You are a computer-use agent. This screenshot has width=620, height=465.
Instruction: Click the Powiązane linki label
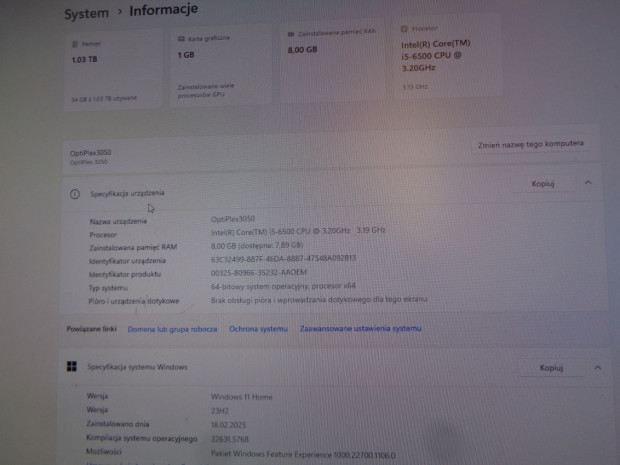[x=91, y=329]
